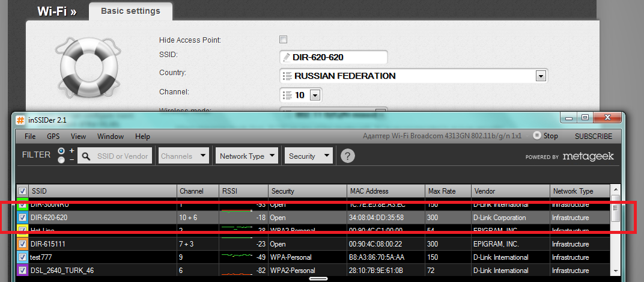Click the inSSIDer app icon in title bar
This screenshot has width=644, height=282.
[x=20, y=120]
